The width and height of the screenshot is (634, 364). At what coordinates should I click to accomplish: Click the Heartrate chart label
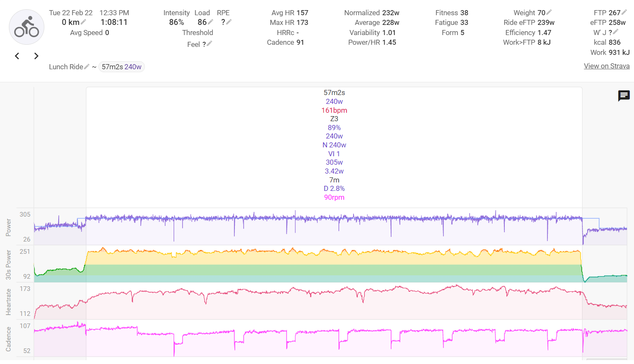[x=8, y=302]
